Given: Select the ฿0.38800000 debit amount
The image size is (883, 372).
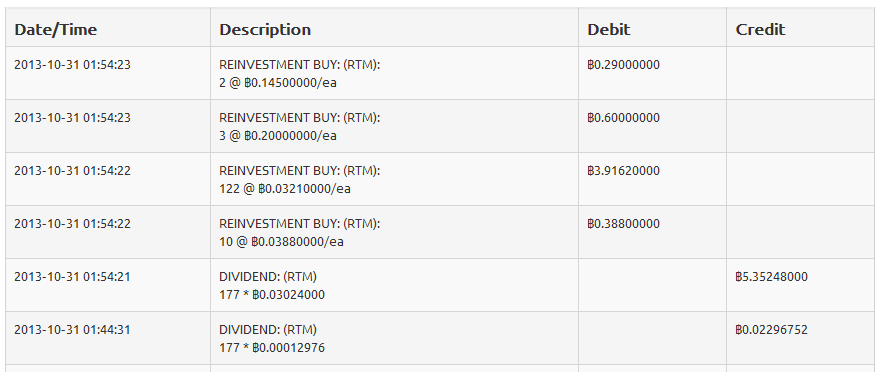Looking at the screenshot, I should (x=623, y=223).
